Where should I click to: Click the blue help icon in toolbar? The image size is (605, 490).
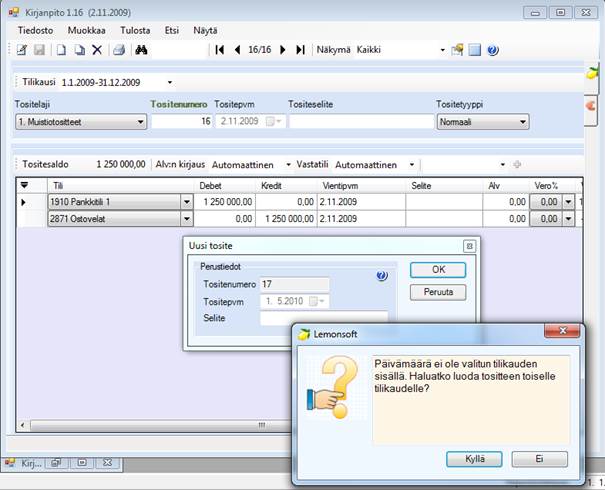click(x=492, y=50)
